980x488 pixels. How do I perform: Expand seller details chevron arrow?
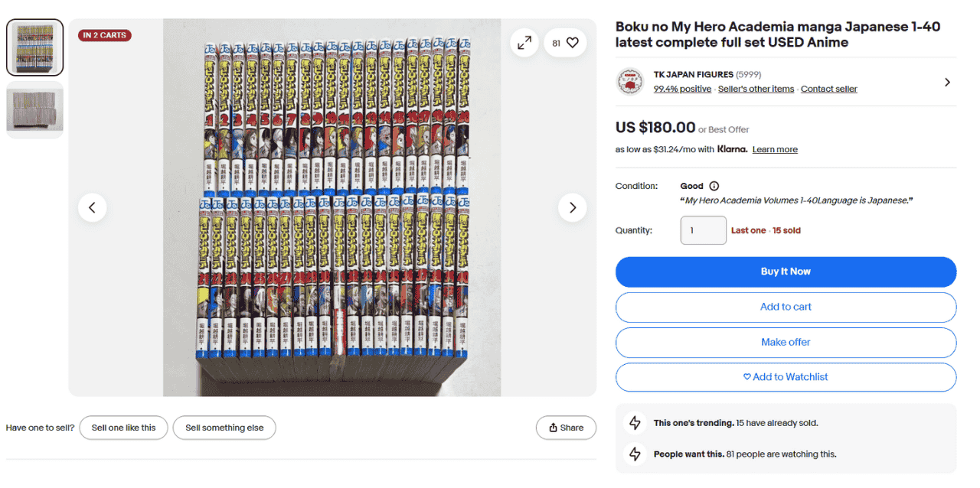(x=947, y=82)
